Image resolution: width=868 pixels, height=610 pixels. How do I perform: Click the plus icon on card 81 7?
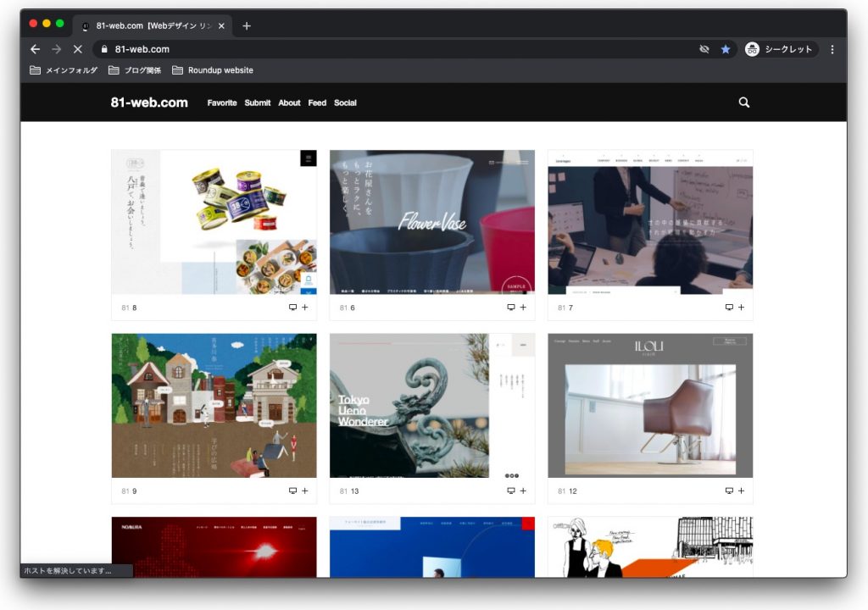click(741, 308)
